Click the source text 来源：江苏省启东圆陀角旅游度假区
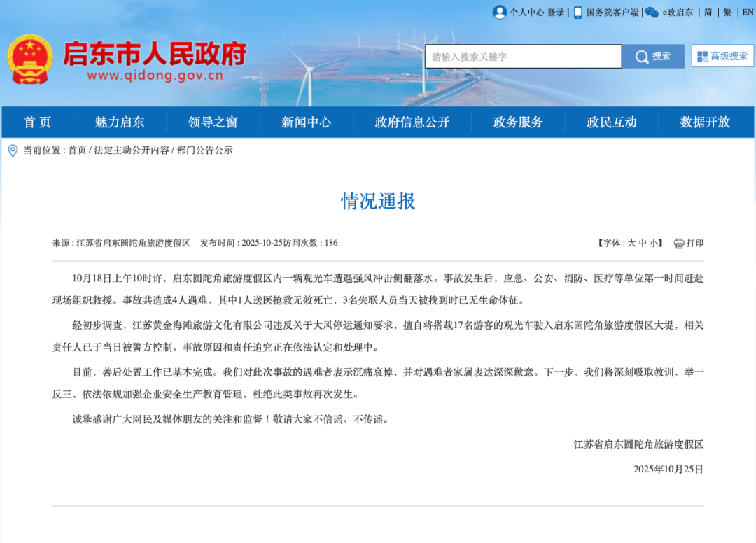 (x=121, y=243)
